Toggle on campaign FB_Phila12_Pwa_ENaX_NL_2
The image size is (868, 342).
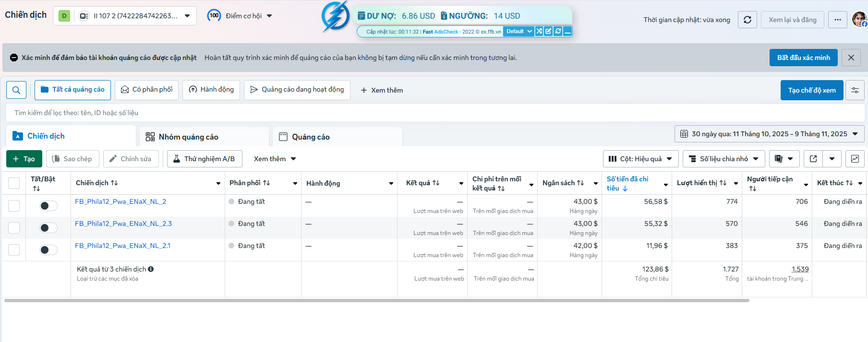48,206
